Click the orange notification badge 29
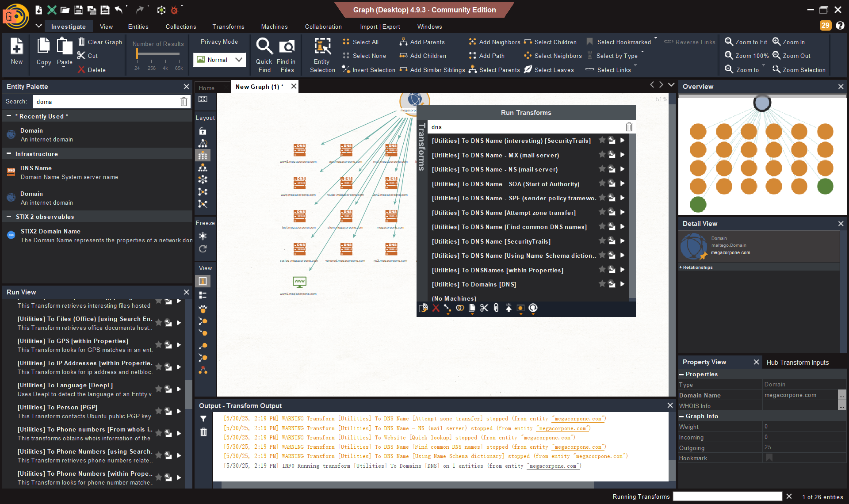 [825, 26]
